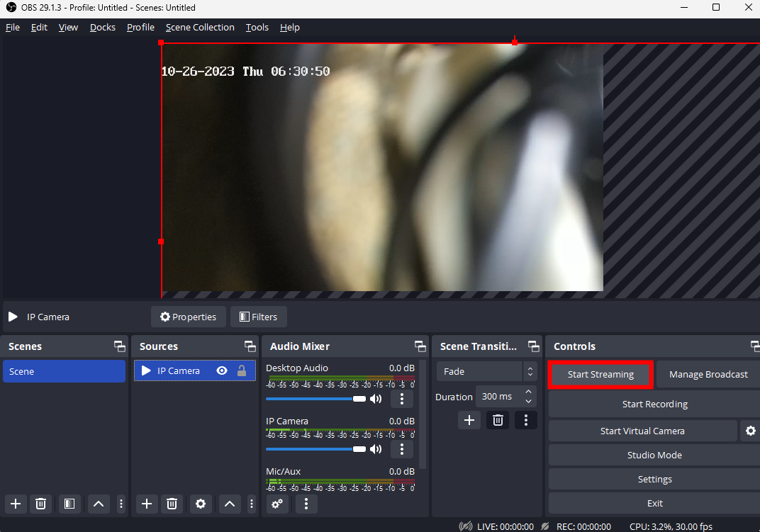
Task: Open advanced audio properties gears icon
Action: (277, 504)
